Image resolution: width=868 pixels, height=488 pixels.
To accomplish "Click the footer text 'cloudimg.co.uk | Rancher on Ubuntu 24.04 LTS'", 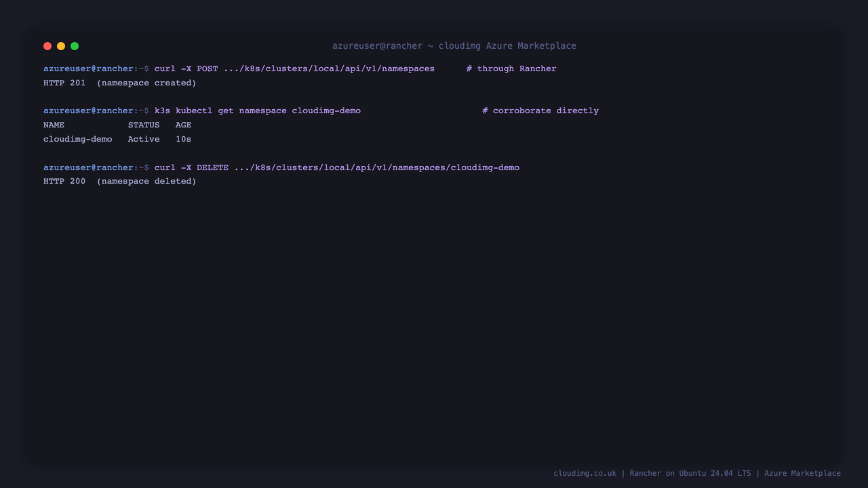I will point(652,473).
